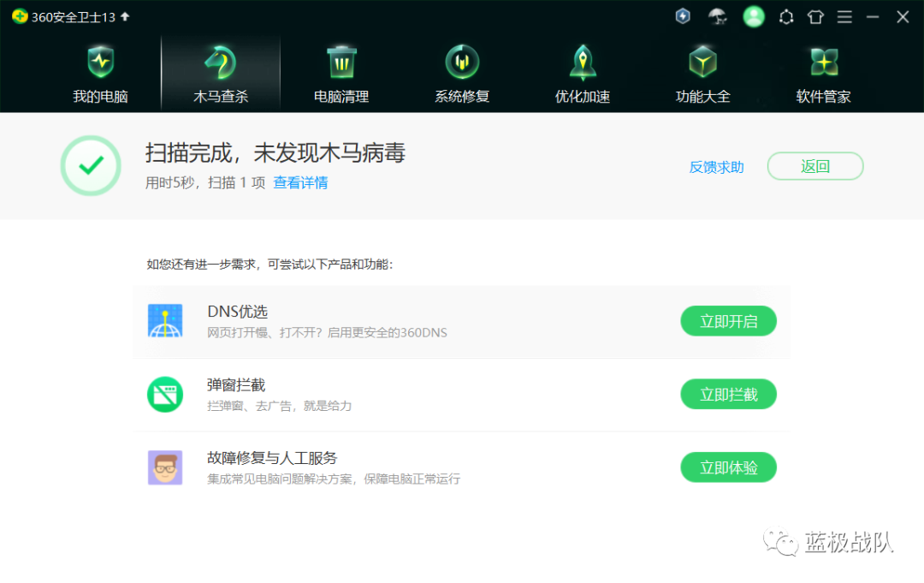Open 电脑清理 trash bin icon

(341, 62)
